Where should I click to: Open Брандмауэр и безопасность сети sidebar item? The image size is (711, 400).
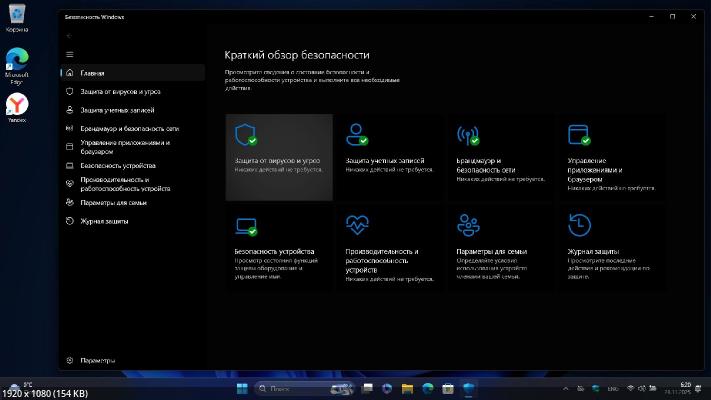[x=130, y=128]
